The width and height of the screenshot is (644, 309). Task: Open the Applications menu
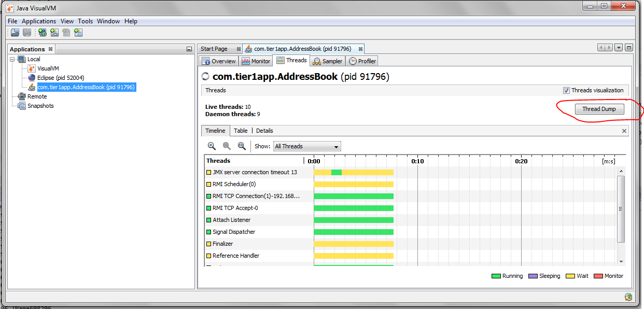point(39,21)
